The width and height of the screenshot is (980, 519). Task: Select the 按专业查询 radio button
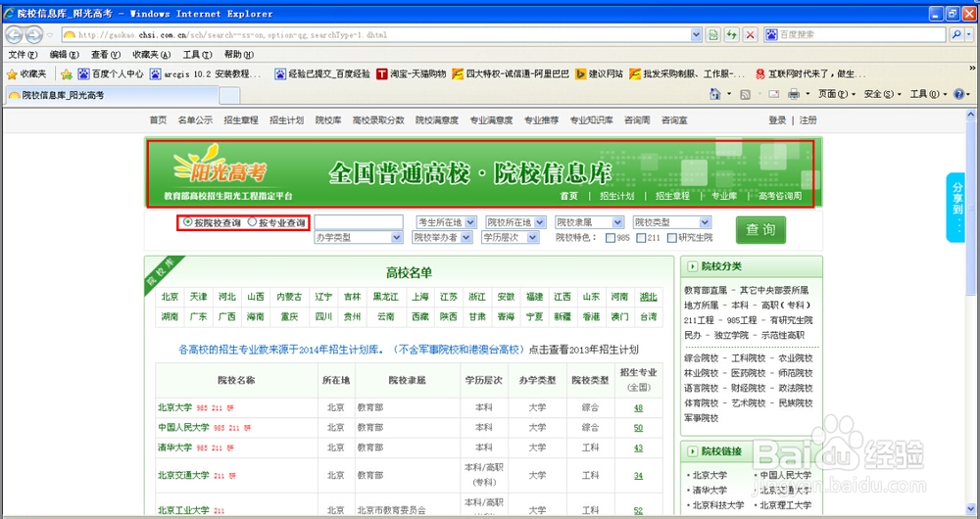pyautogui.click(x=253, y=221)
